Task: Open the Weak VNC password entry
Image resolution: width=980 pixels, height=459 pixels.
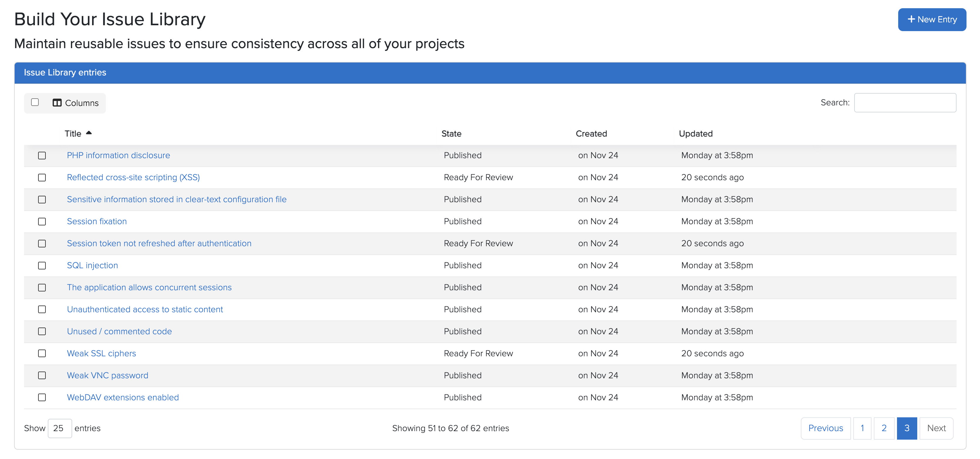Action: pyautogui.click(x=107, y=375)
